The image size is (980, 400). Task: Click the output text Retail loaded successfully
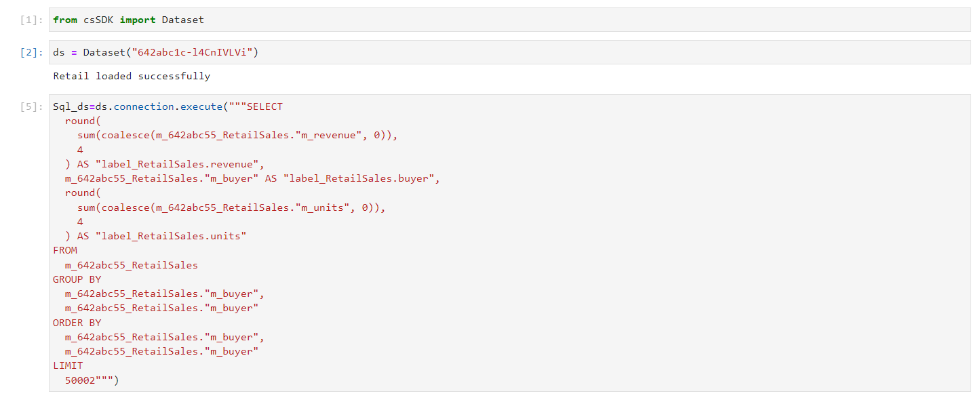coord(132,76)
